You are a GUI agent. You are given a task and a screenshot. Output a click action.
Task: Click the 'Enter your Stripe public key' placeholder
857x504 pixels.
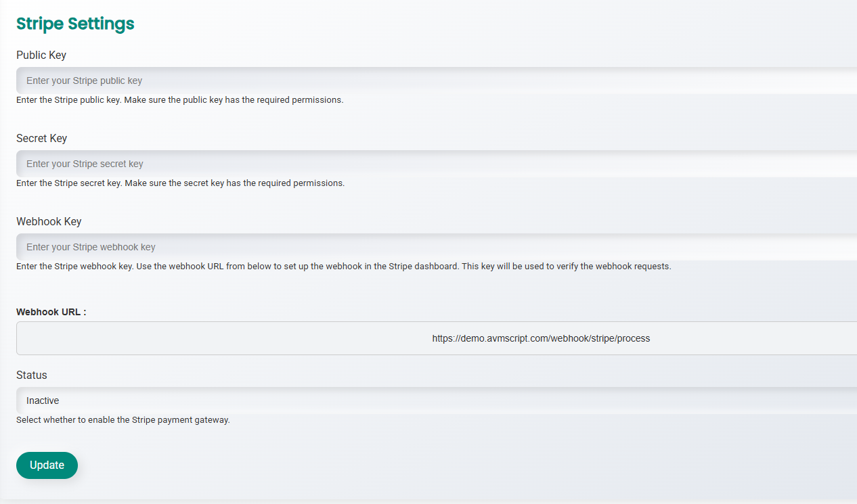[x=84, y=81]
